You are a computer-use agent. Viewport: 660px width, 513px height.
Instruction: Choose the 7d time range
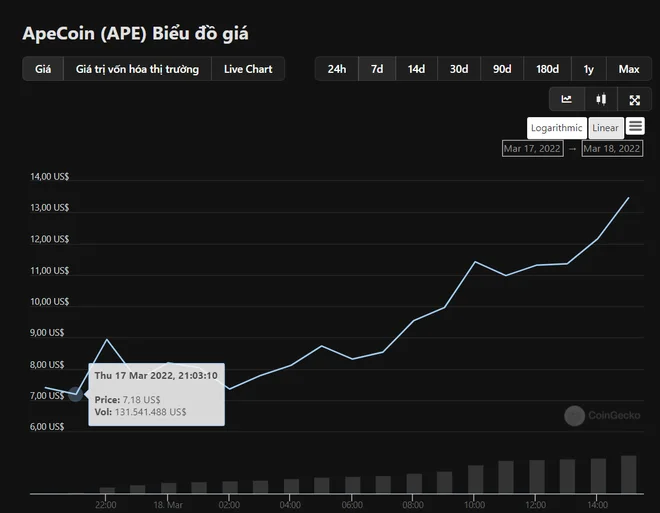pyautogui.click(x=377, y=69)
